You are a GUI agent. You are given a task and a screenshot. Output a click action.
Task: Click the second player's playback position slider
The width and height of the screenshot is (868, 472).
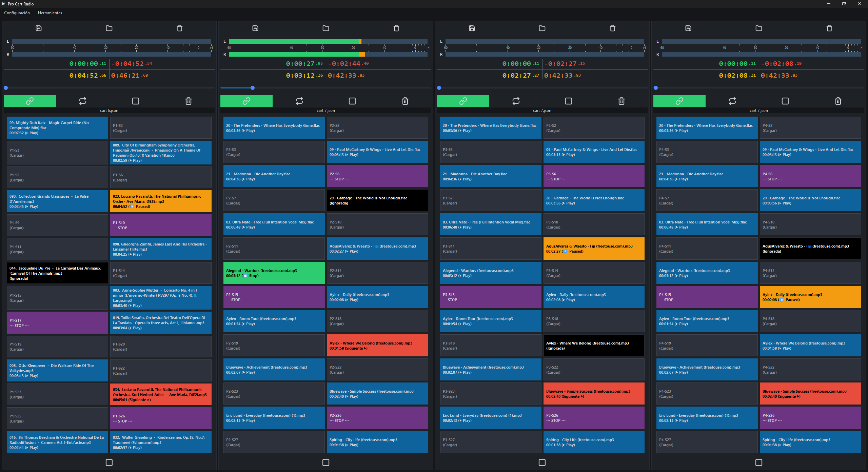[x=253, y=88]
